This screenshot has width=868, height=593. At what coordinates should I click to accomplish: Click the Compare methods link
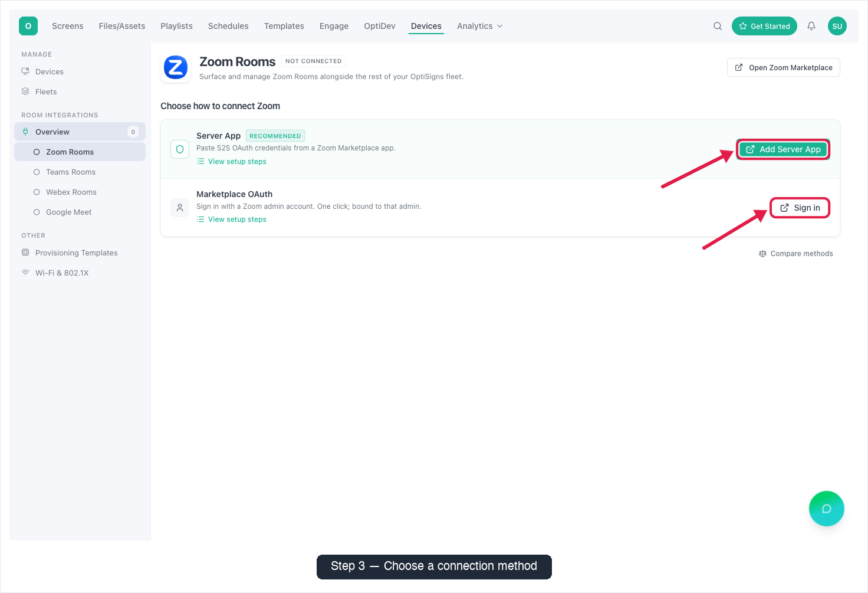tap(795, 254)
